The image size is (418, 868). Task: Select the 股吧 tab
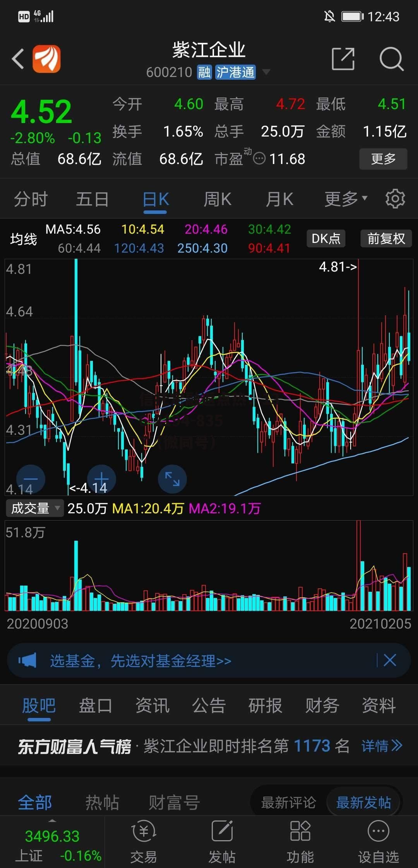pos(39,706)
